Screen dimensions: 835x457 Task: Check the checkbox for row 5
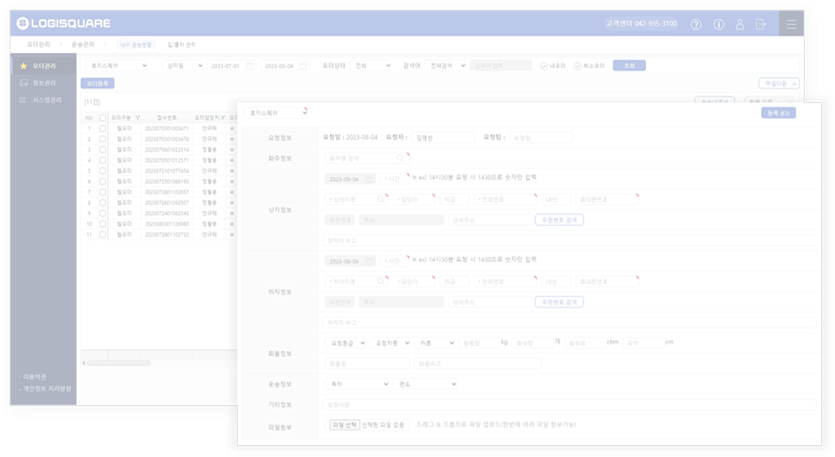pos(103,171)
